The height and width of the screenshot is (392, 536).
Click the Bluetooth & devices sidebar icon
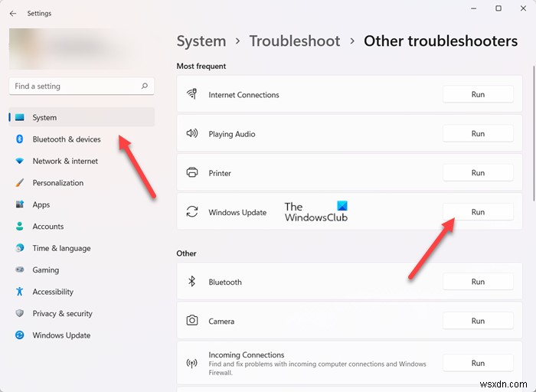click(19, 139)
